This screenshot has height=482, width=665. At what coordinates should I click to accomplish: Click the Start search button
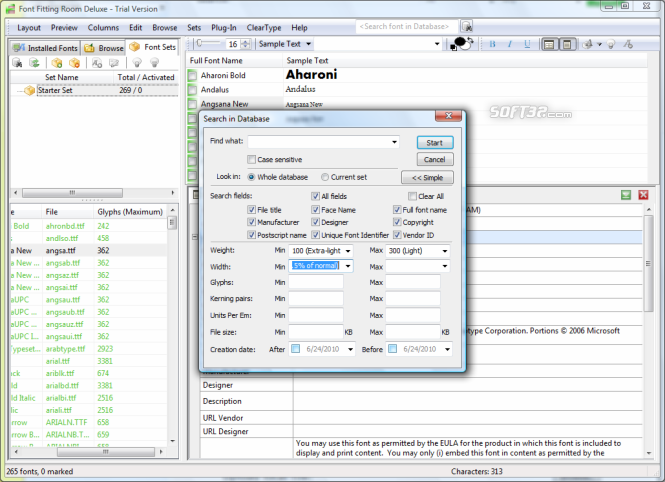pos(435,142)
